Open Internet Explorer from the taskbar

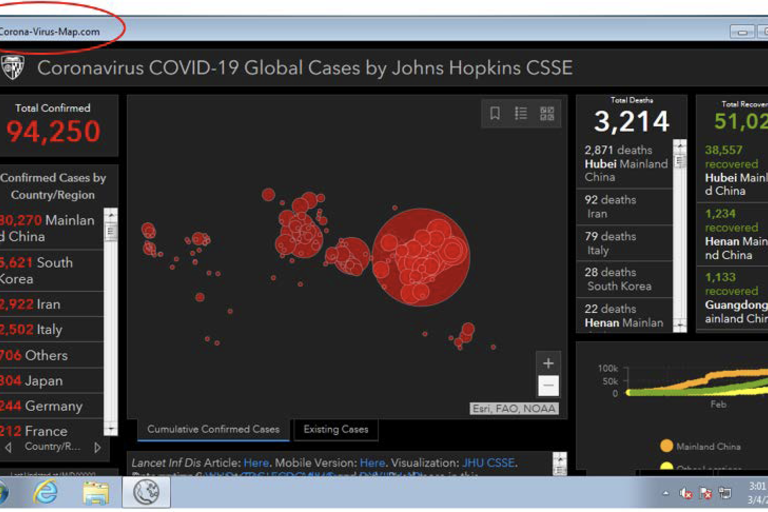coord(45,492)
